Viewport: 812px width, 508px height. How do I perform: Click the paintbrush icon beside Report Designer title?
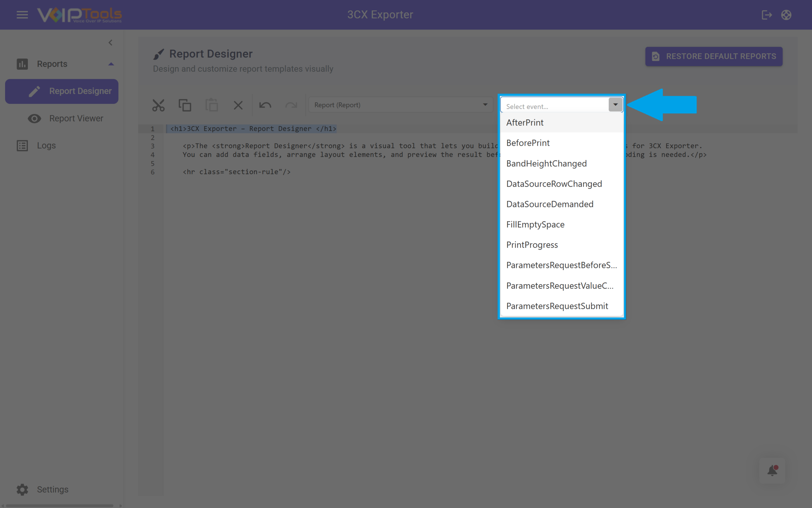(158, 54)
